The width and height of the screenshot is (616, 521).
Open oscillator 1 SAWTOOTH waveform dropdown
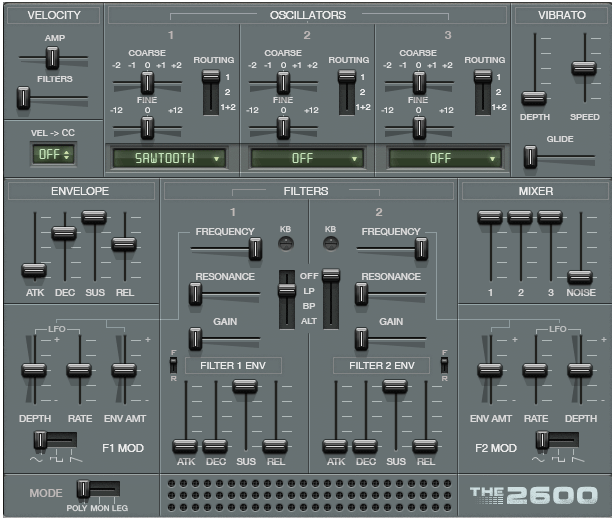pos(169,158)
